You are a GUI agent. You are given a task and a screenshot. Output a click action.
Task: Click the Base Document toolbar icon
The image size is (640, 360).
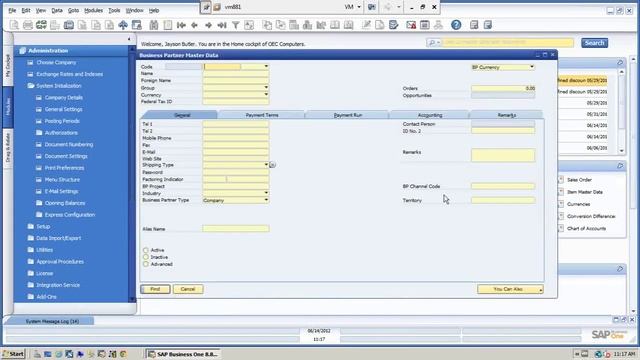(267, 25)
